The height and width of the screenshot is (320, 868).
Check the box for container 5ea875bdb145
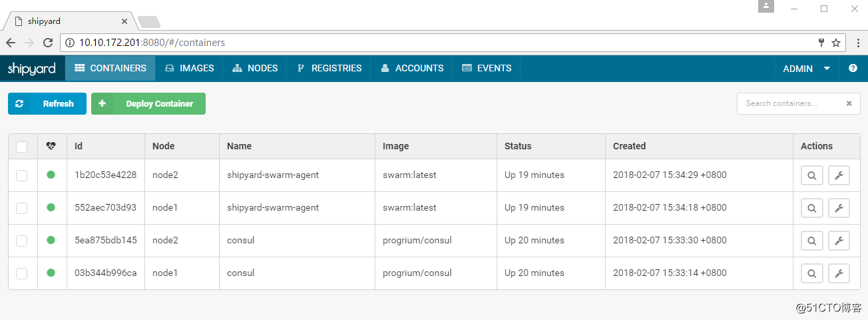coord(21,241)
